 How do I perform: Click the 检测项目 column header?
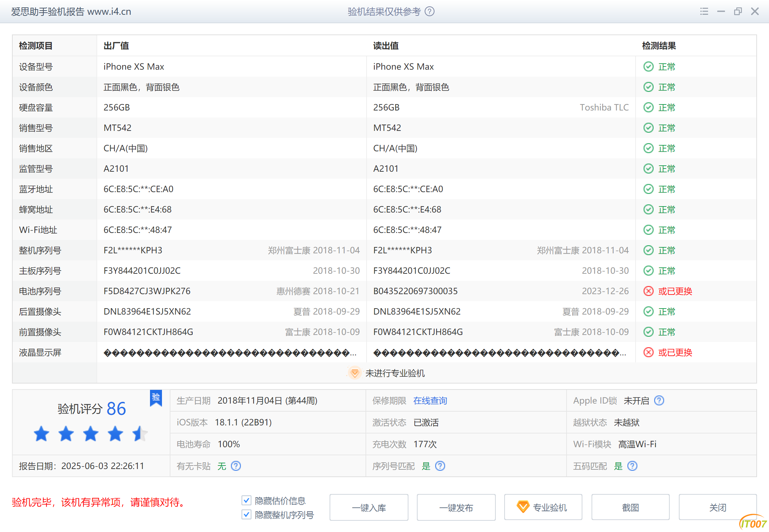36,46
